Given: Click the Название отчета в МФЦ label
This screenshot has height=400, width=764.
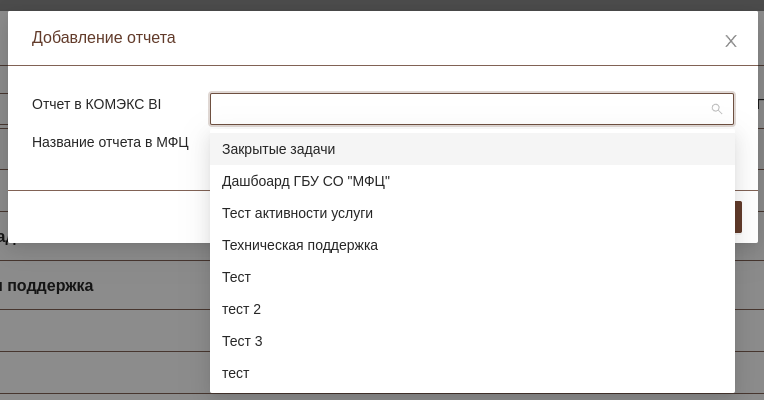Looking at the screenshot, I should 110,142.
